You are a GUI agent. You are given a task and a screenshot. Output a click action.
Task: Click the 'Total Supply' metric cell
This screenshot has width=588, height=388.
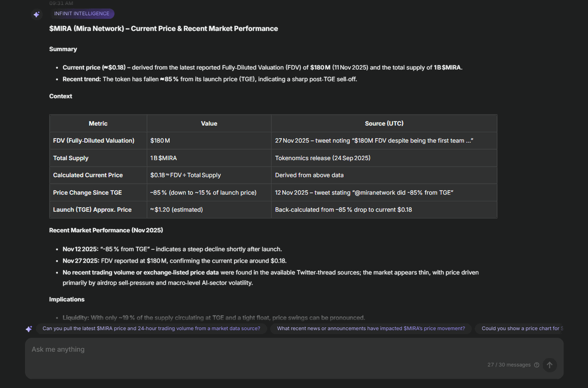click(x=98, y=158)
